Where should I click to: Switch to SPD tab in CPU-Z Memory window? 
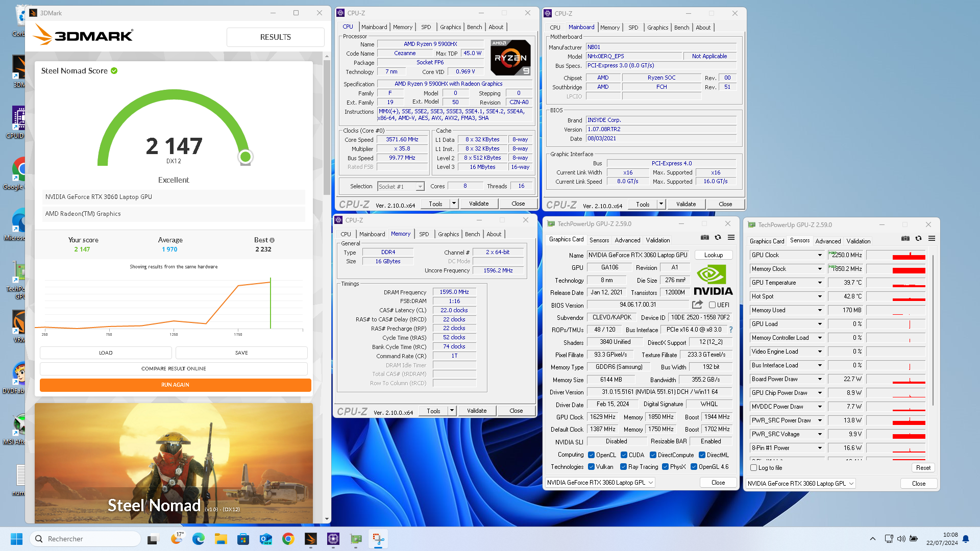pos(424,234)
